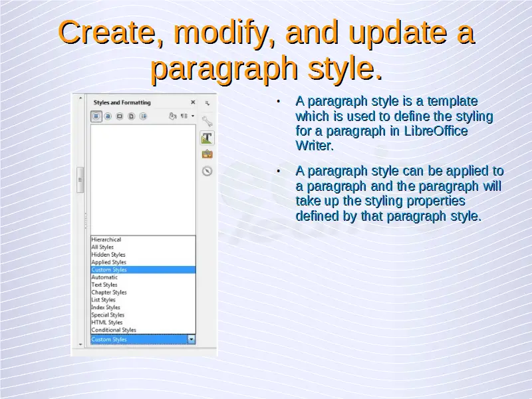
Task: Close the Styles and Formatting panel
Action: (193, 102)
